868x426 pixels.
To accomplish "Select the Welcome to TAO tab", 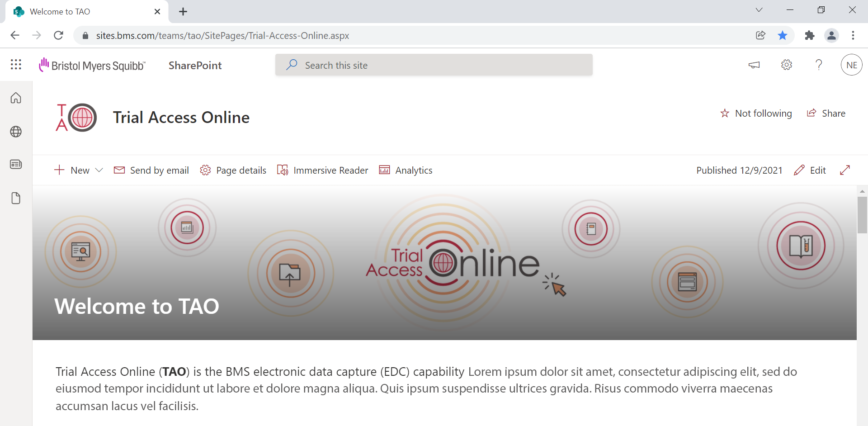I will tap(86, 12).
